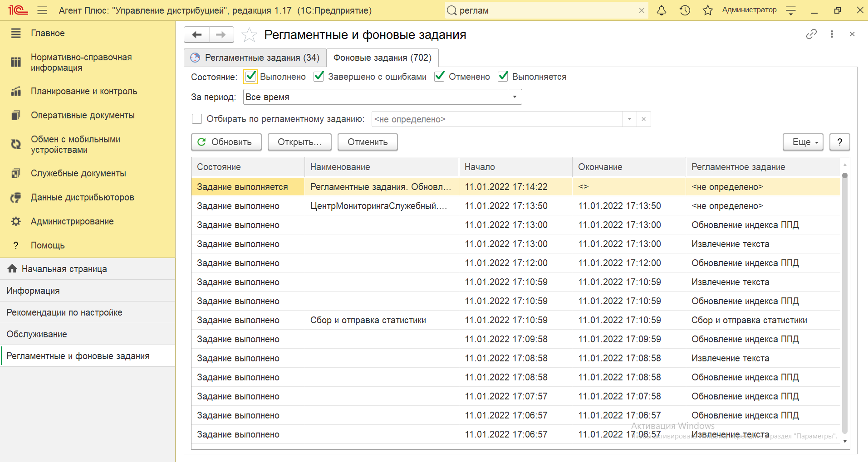Image resolution: width=868 pixels, height=462 pixels.
Task: Click the help question mark button
Action: point(839,142)
